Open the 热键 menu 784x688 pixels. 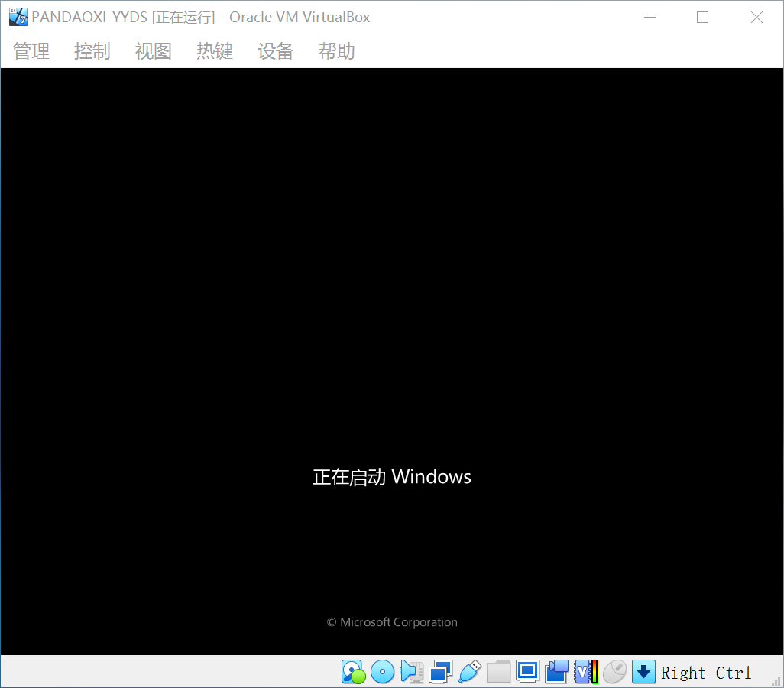pyautogui.click(x=215, y=51)
